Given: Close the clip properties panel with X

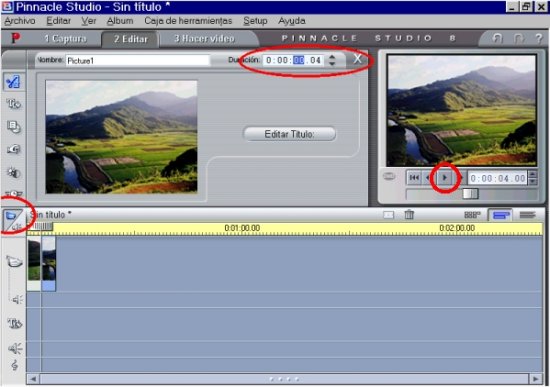Looking at the screenshot, I should (357, 59).
